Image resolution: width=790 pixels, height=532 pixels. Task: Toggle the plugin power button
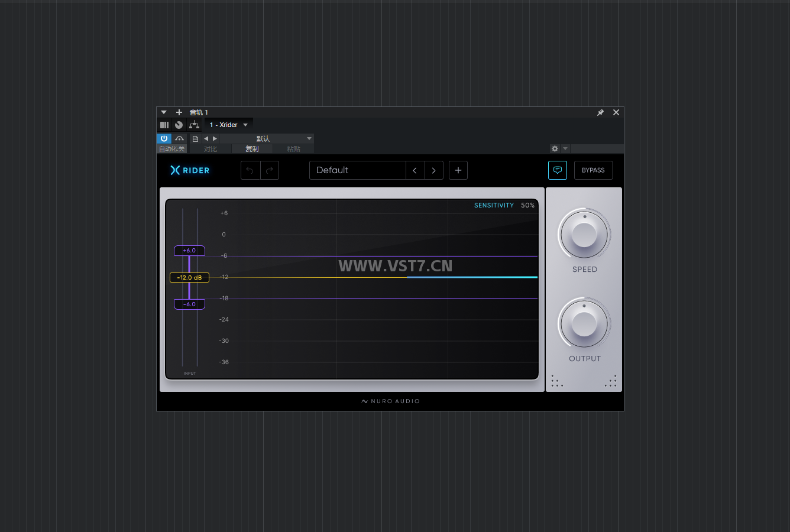tap(164, 138)
